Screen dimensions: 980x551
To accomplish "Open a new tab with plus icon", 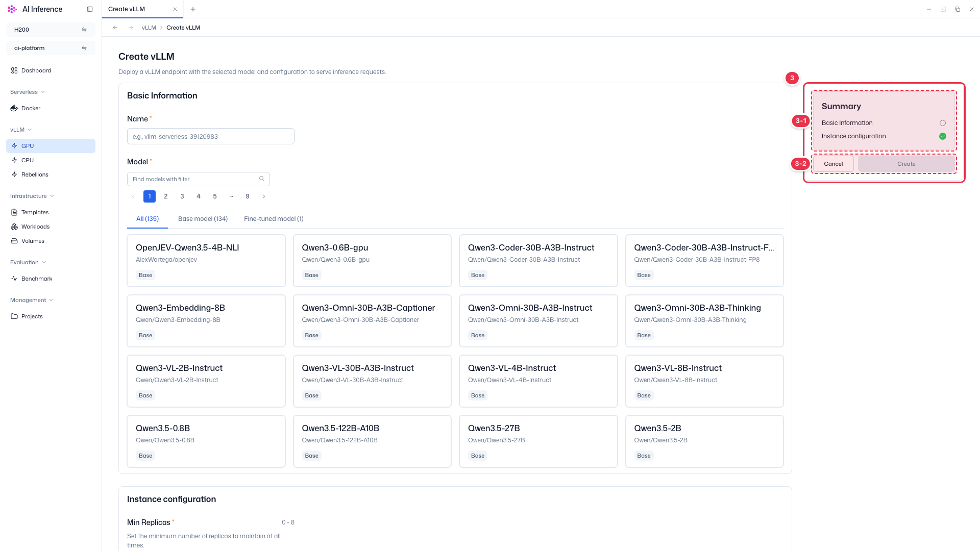I will coord(193,9).
